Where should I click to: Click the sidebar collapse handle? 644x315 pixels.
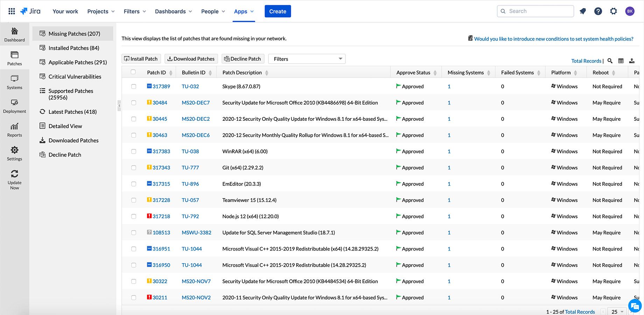tap(119, 106)
